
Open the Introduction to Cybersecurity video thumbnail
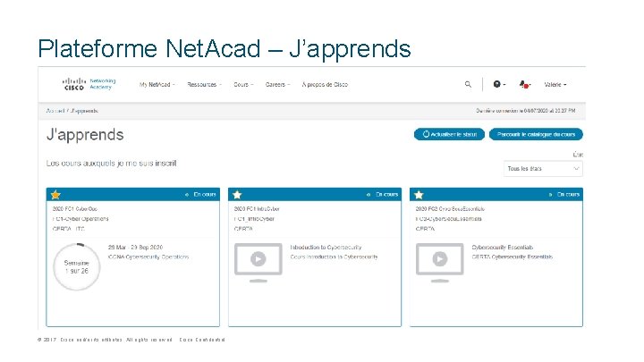click(x=258, y=263)
